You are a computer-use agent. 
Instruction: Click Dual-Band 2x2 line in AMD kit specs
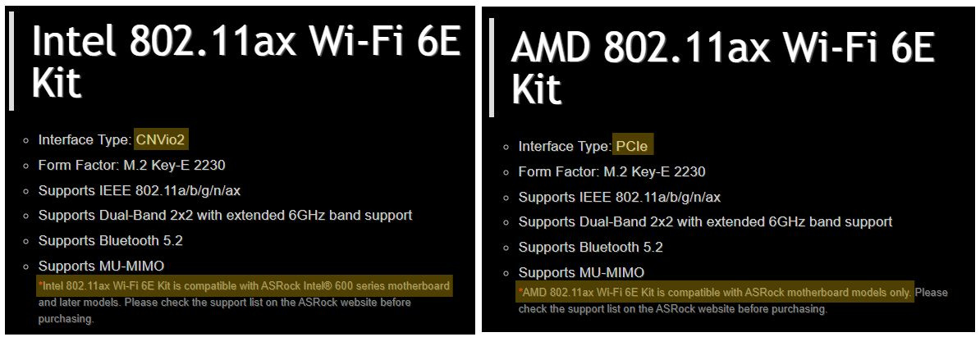705,221
